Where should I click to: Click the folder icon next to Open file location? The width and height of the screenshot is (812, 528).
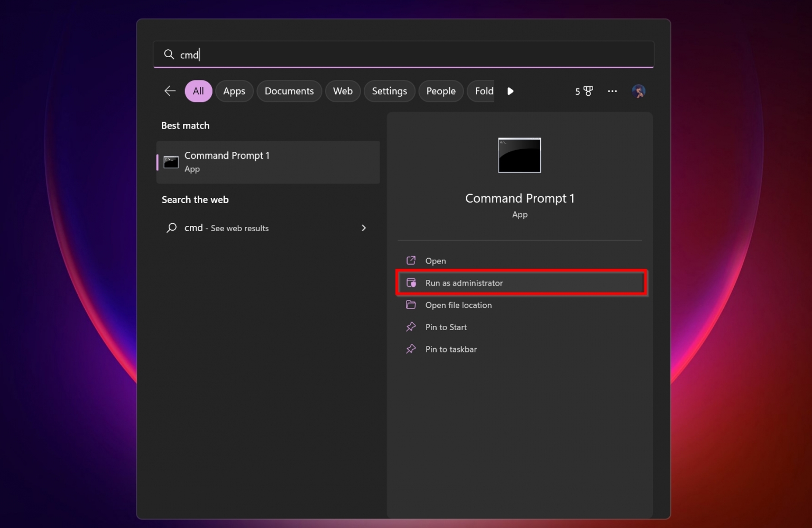tap(412, 305)
